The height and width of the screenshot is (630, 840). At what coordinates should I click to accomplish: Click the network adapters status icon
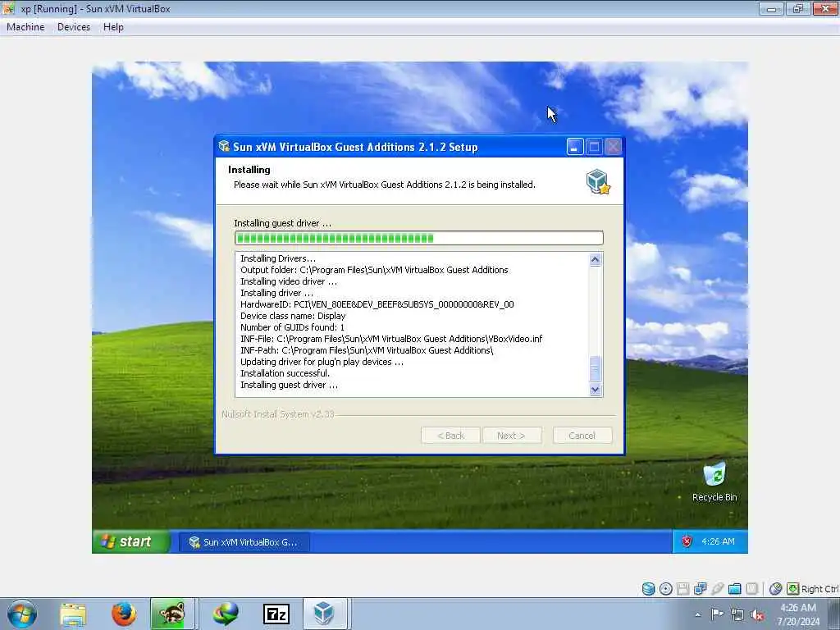tap(701, 589)
